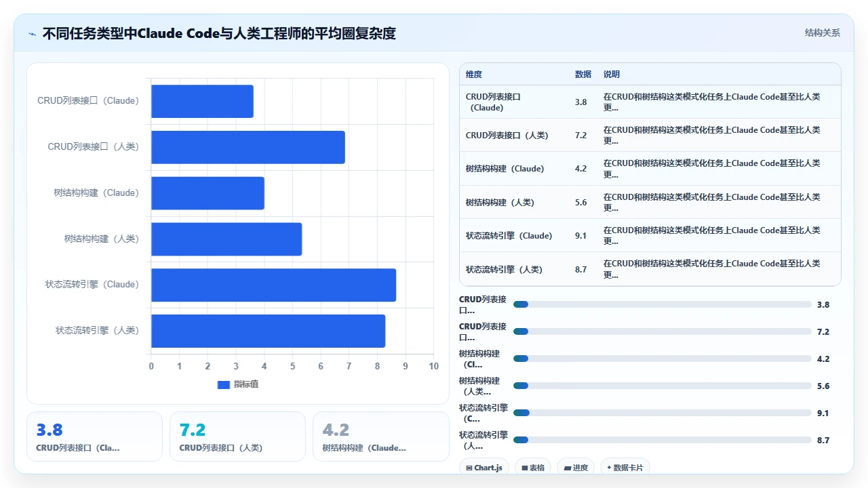Click the title icon beside the heading
868x488 pixels.
click(x=33, y=33)
